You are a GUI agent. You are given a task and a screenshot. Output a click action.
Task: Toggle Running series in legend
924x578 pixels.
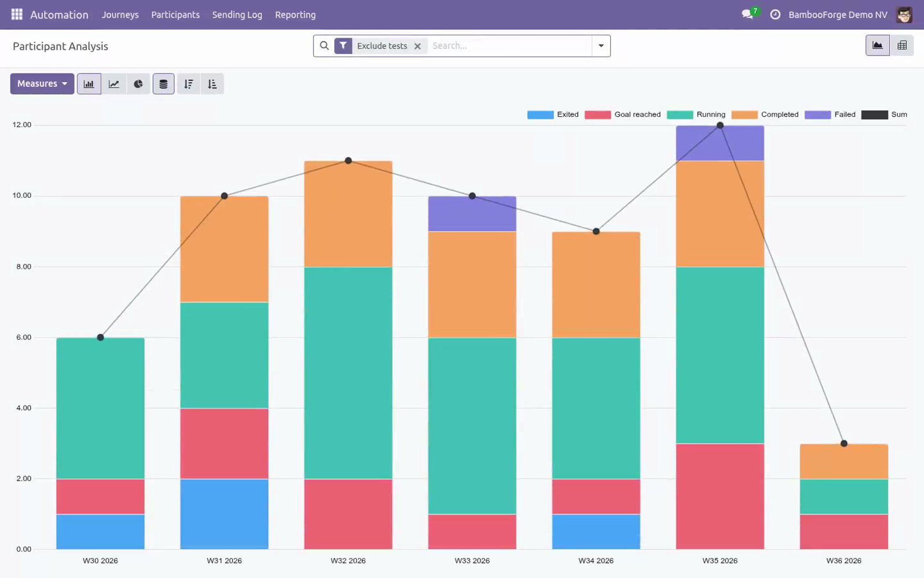tap(696, 114)
